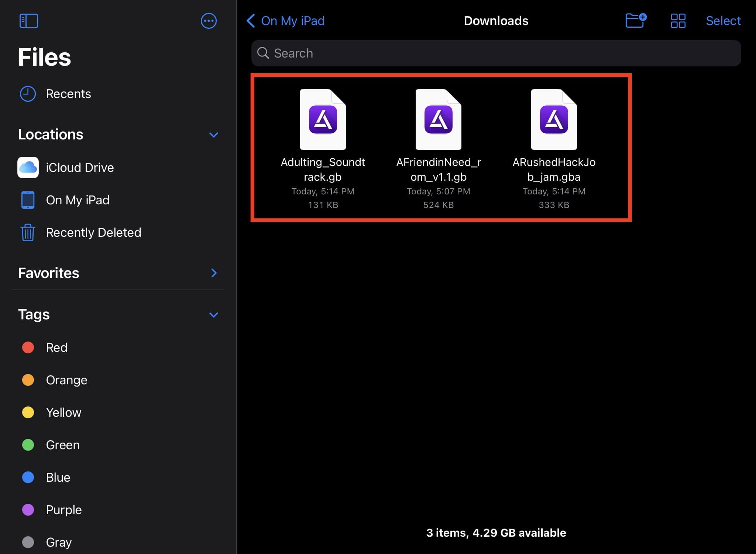
Task: Click Select to choose multiple files
Action: pyautogui.click(x=722, y=21)
